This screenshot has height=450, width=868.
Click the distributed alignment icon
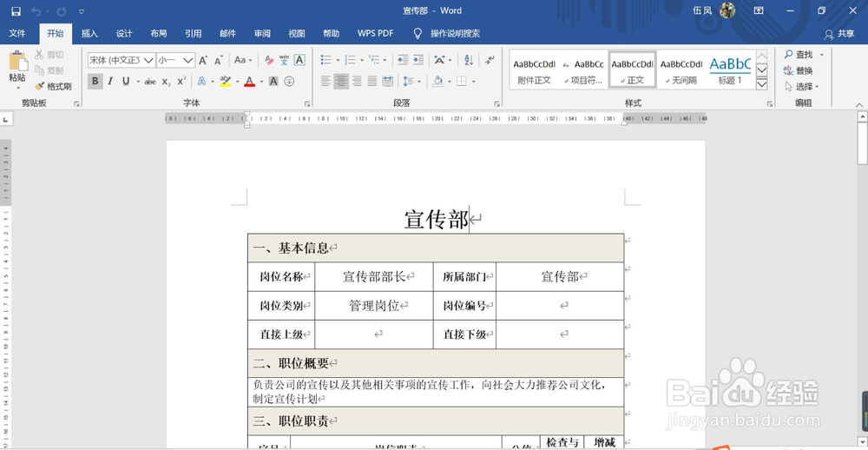387,82
